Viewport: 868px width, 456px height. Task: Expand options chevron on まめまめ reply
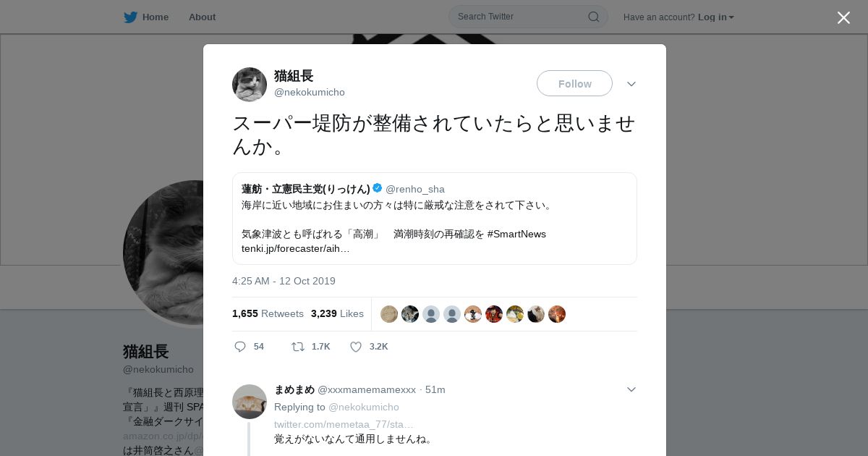[631, 389]
